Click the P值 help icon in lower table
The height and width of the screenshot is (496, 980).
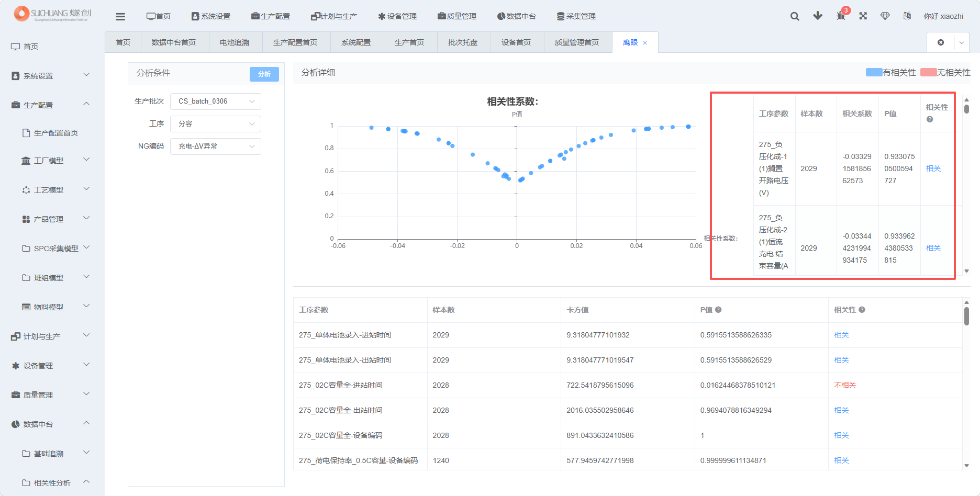718,310
